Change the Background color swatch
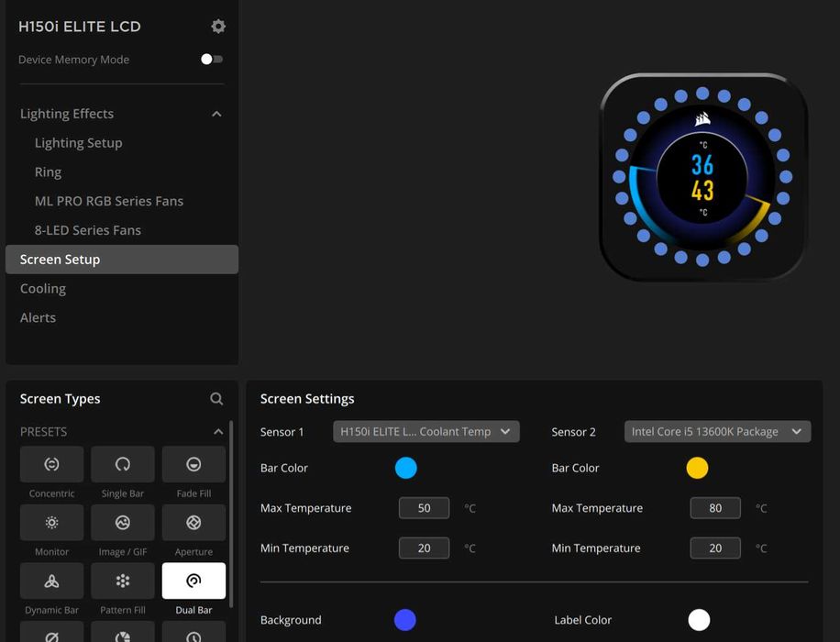Image resolution: width=840 pixels, height=642 pixels. coord(405,620)
